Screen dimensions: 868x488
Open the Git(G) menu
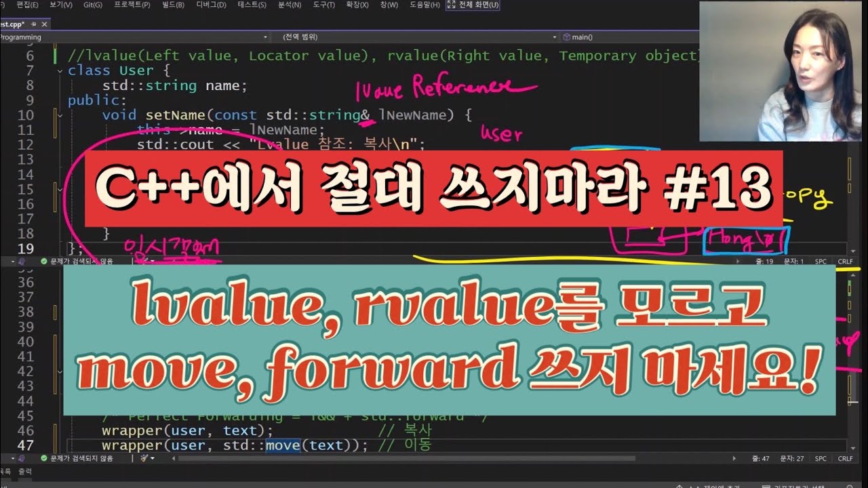pyautogui.click(x=94, y=5)
